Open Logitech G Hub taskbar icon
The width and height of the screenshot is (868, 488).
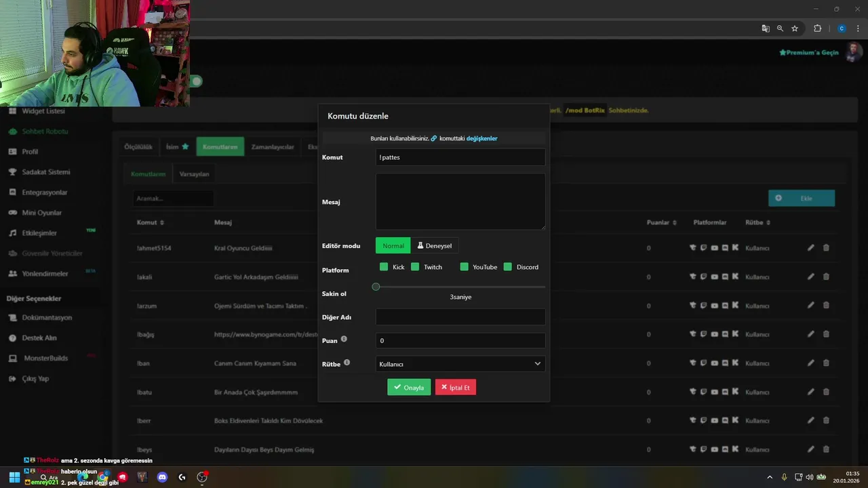tap(182, 477)
